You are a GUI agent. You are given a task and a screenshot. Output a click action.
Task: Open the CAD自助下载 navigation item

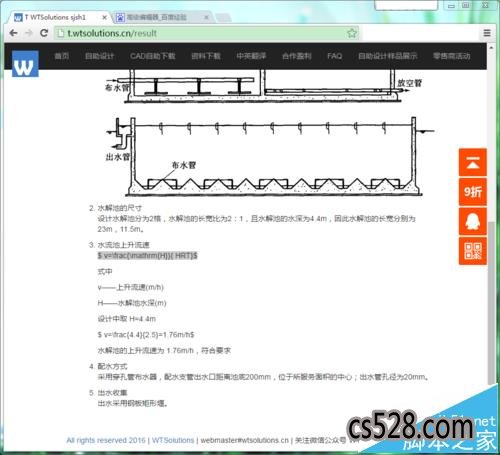point(152,56)
